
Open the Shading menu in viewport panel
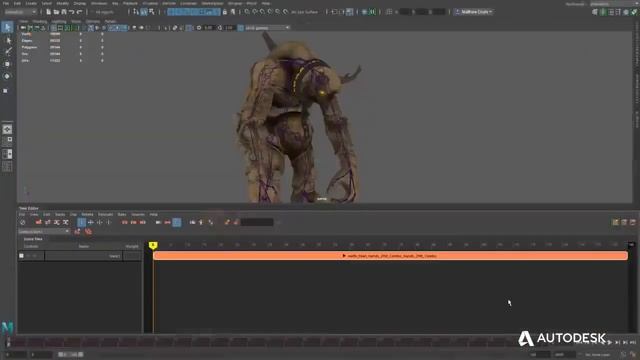pos(40,21)
